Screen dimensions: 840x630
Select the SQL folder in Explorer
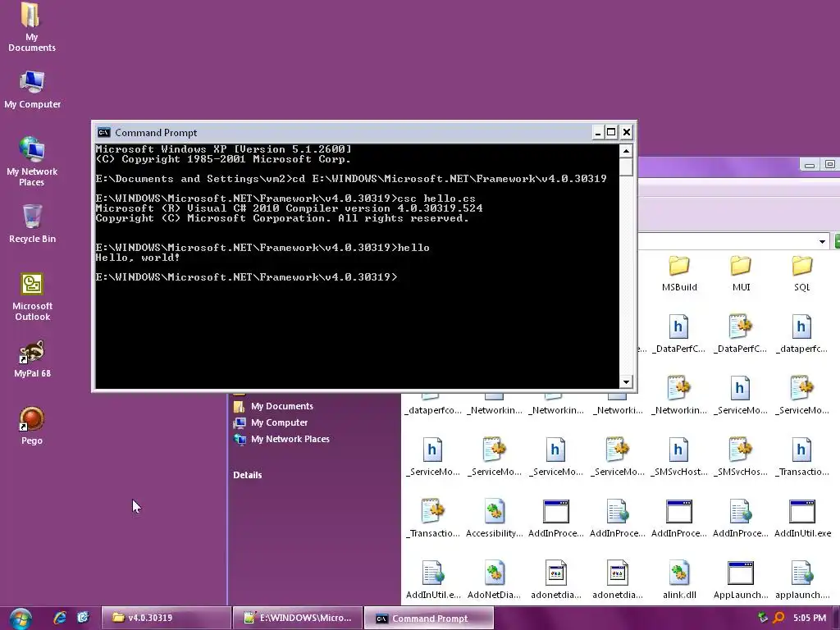(x=802, y=274)
